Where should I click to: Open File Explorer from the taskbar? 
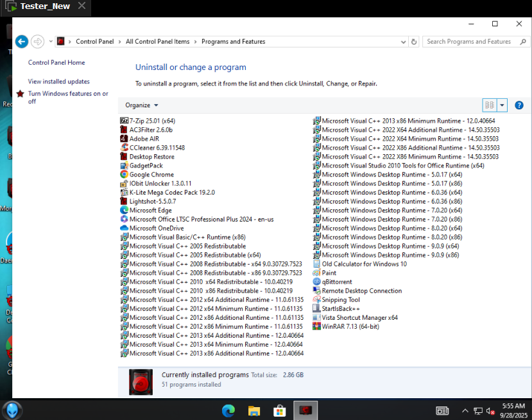(253, 411)
